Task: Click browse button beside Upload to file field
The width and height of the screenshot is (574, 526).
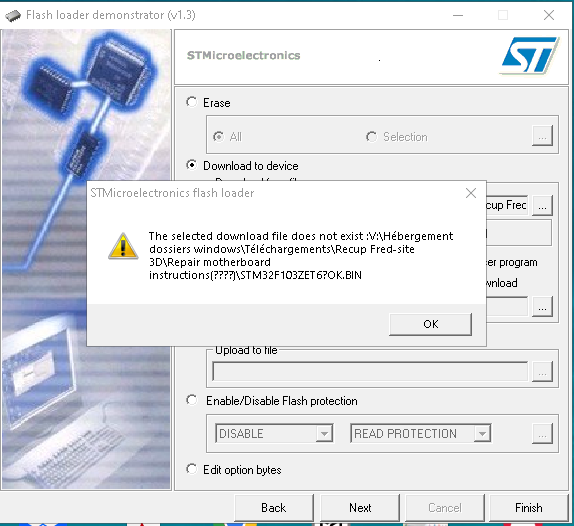Action: tap(542, 372)
